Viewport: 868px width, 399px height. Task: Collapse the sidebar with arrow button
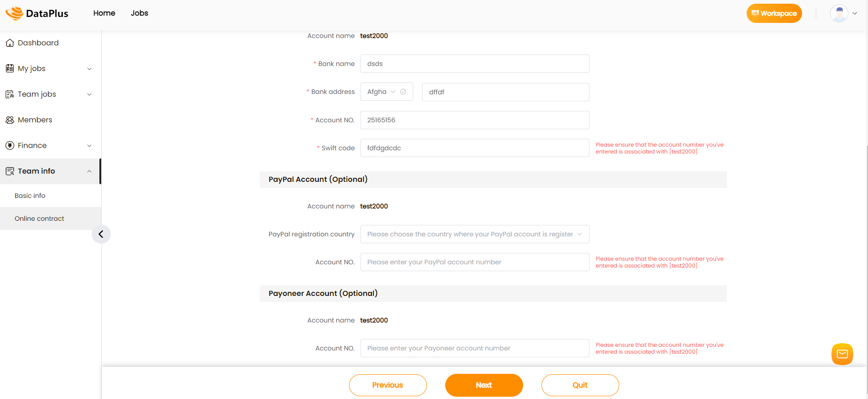tap(101, 234)
